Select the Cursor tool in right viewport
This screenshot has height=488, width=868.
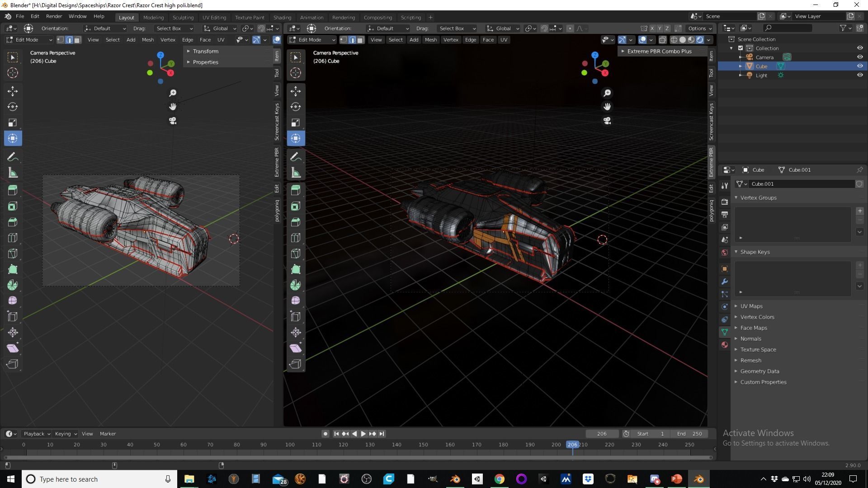pyautogui.click(x=296, y=73)
